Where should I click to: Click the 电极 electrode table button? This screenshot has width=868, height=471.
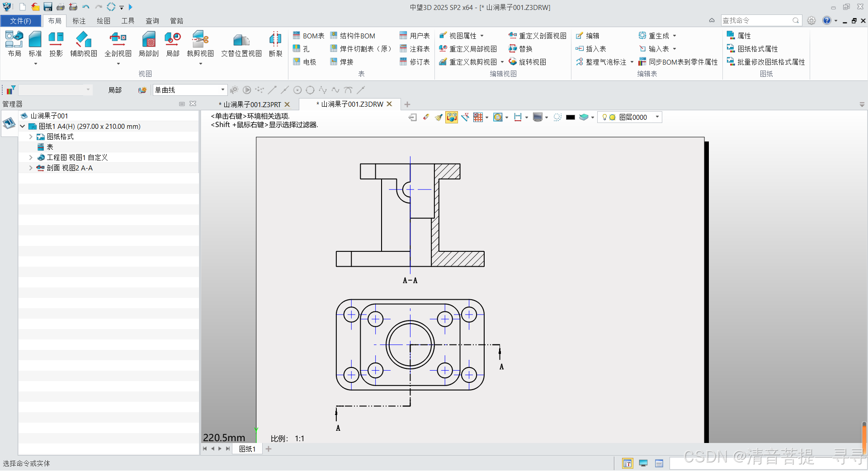tap(304, 62)
